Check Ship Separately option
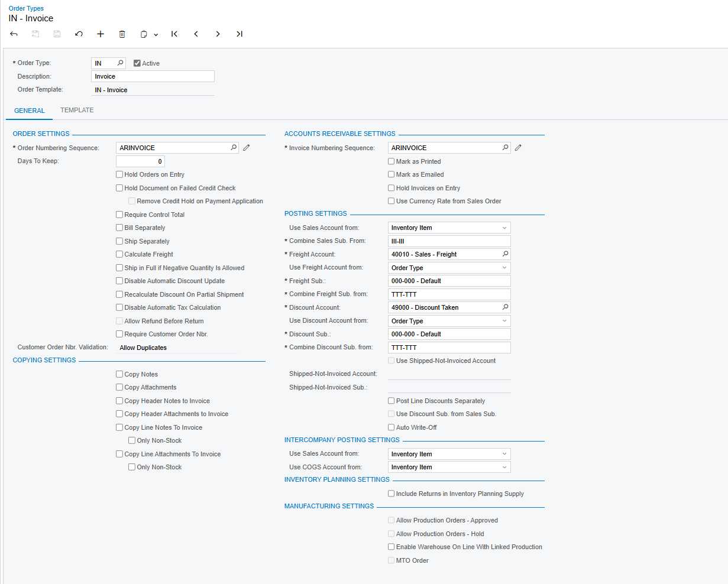The height and width of the screenshot is (584, 728). pyautogui.click(x=119, y=241)
